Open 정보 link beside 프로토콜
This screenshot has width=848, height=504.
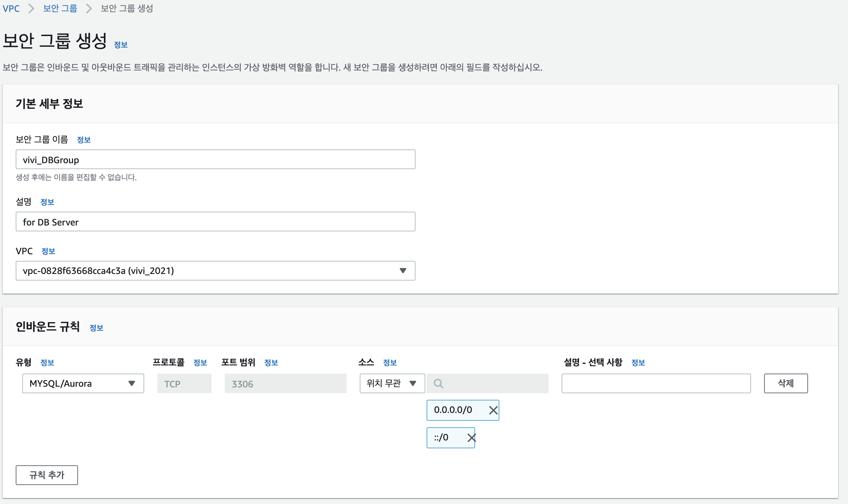tap(200, 363)
